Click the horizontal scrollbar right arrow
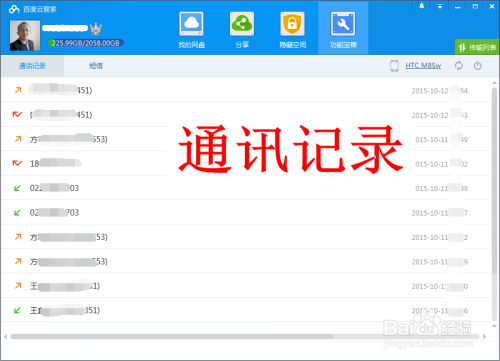This screenshot has height=361, width=500. coord(484,337)
